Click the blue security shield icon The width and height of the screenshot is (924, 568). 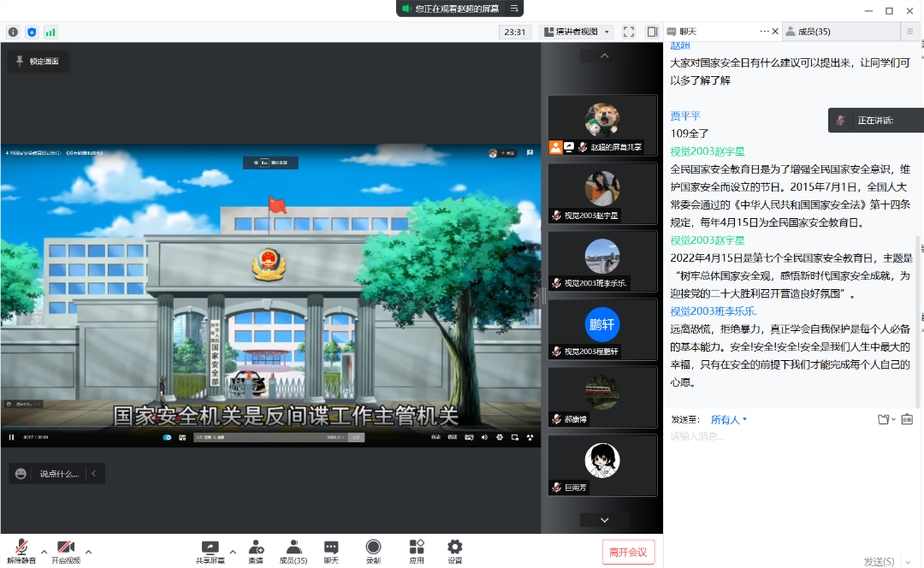[x=32, y=32]
